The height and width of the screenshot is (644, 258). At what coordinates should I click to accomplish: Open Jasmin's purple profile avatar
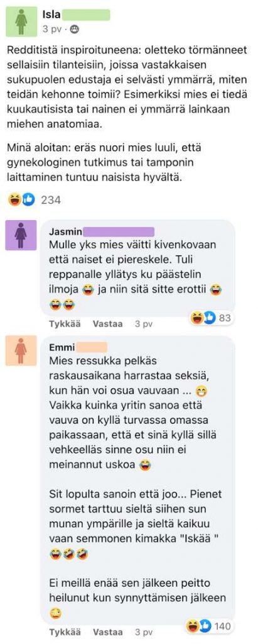pyautogui.click(x=21, y=235)
